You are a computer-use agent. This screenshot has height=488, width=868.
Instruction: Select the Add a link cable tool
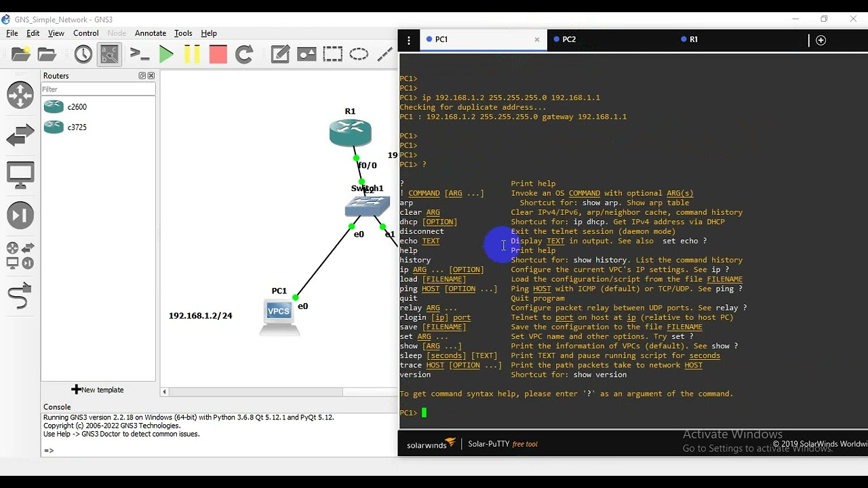pyautogui.click(x=20, y=297)
